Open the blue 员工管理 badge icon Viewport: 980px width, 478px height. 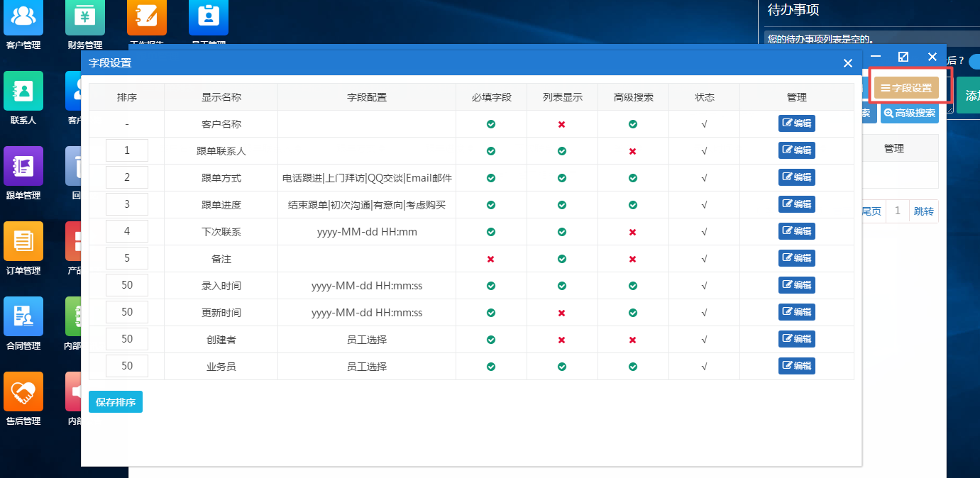[209, 18]
